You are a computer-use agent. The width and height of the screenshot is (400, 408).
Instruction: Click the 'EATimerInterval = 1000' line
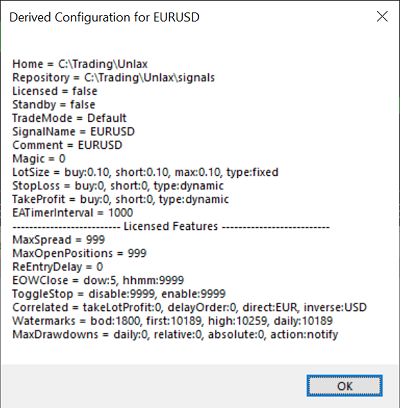point(73,213)
